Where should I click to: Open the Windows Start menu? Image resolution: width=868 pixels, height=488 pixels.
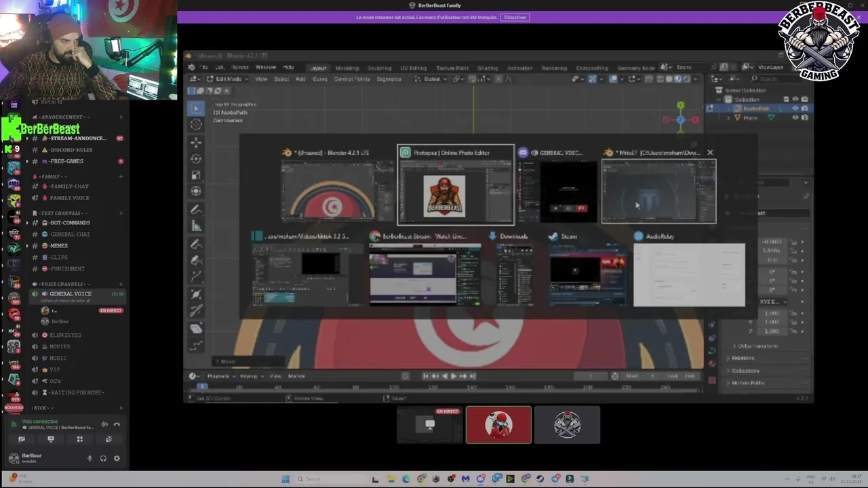click(x=285, y=479)
